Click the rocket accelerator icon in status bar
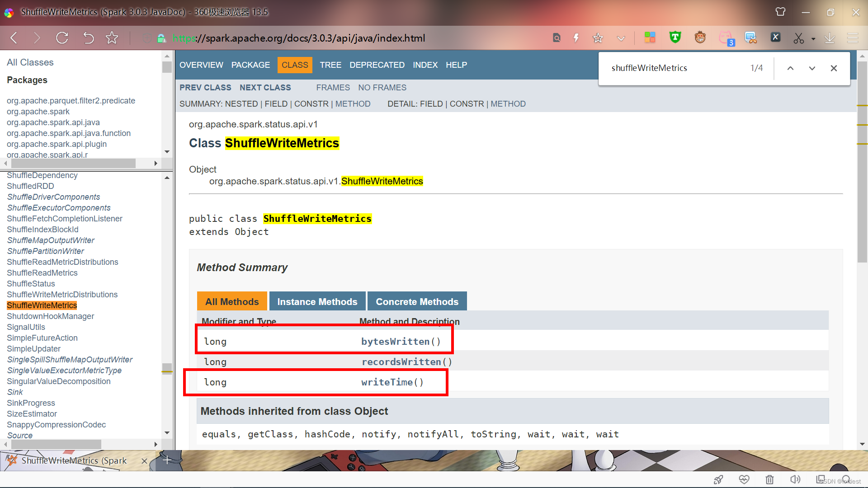 pyautogui.click(x=718, y=479)
